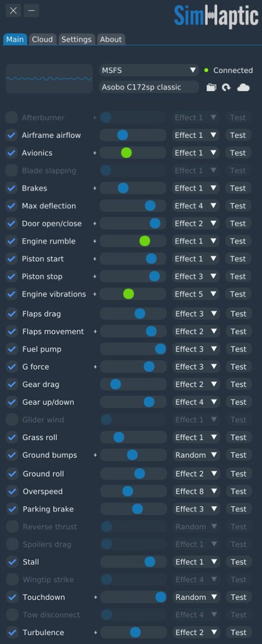This screenshot has width=262, height=644.
Task: Uncheck the Fuel pump effect
Action: click(12, 349)
